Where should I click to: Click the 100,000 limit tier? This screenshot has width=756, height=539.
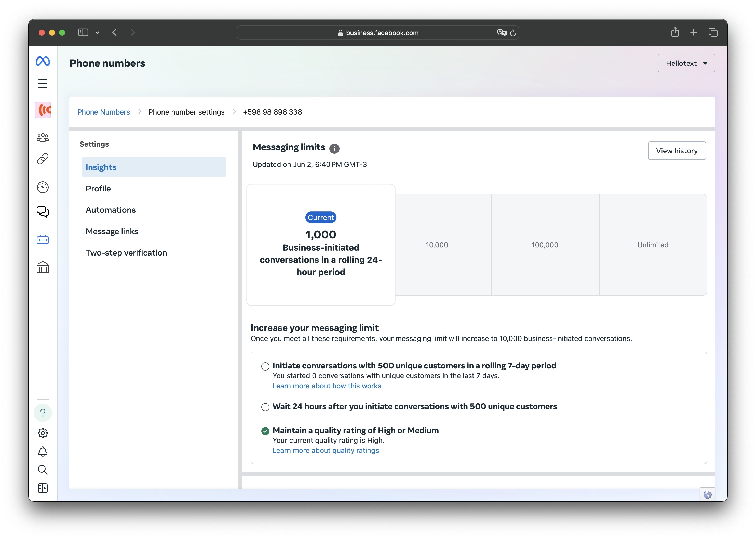[x=545, y=245]
